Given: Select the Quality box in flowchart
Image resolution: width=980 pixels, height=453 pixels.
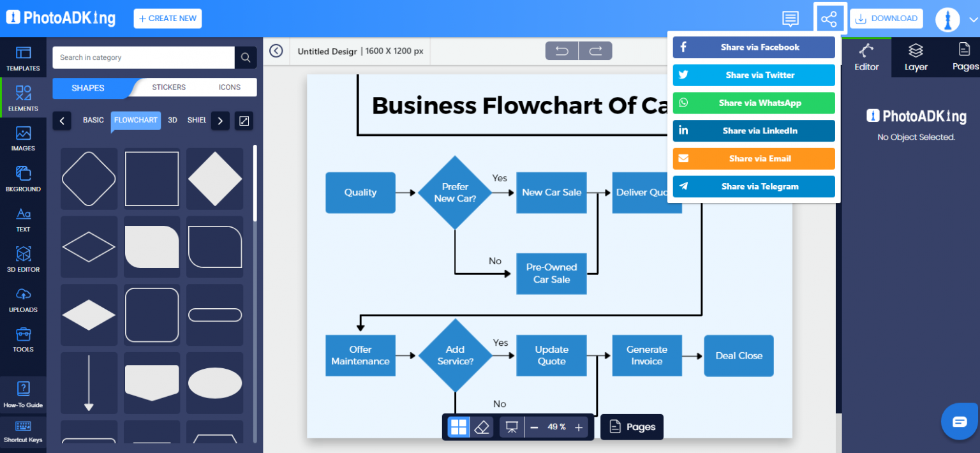Looking at the screenshot, I should click(360, 193).
